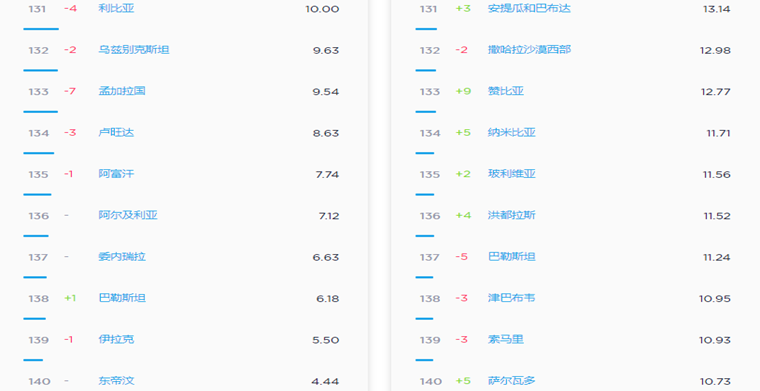Open the 索马里 country link
The width and height of the screenshot is (760, 391).
[506, 339]
